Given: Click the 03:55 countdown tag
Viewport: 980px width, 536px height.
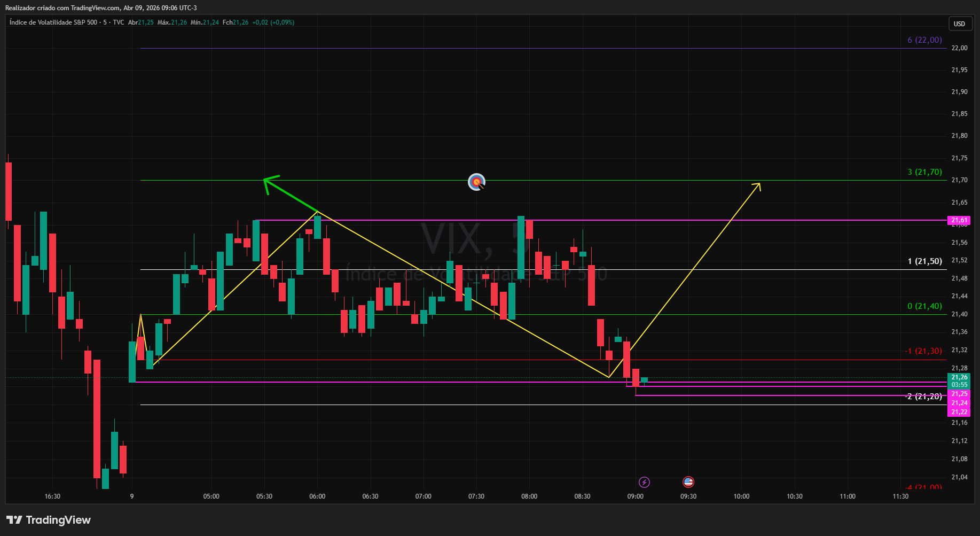Looking at the screenshot, I should 959,385.
